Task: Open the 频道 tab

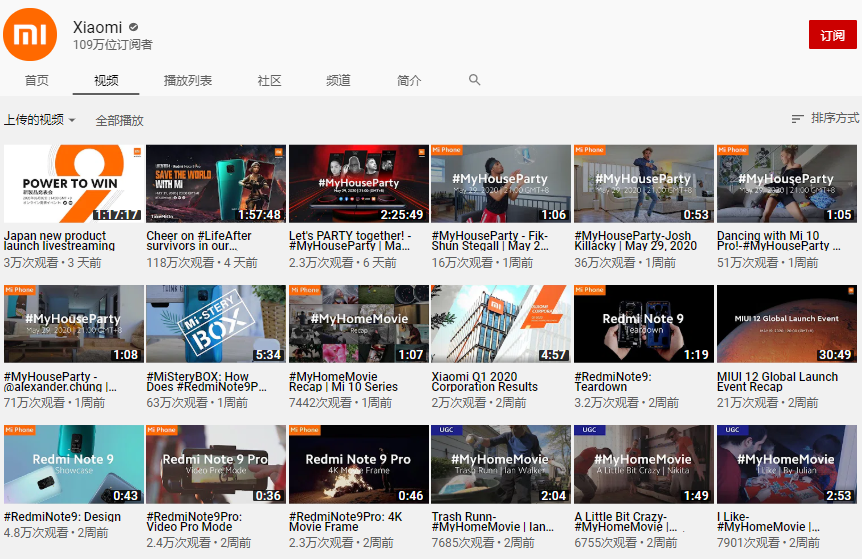Action: tap(338, 80)
